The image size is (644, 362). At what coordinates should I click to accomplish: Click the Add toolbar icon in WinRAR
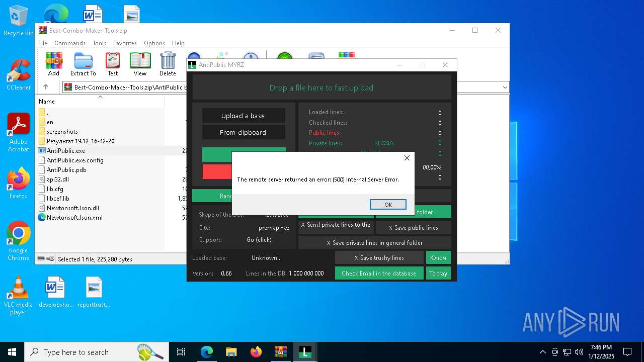(x=54, y=64)
